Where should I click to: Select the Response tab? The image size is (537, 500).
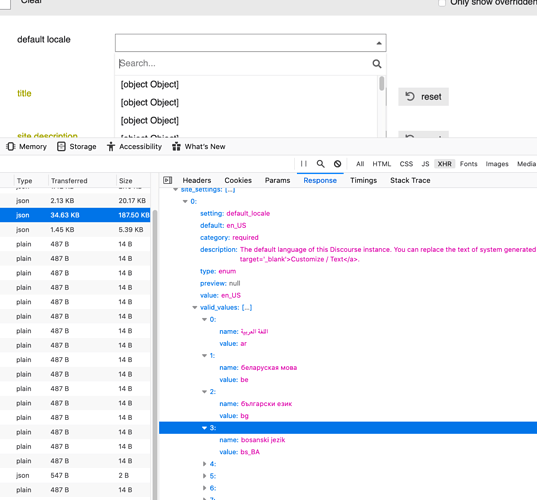[x=320, y=180]
